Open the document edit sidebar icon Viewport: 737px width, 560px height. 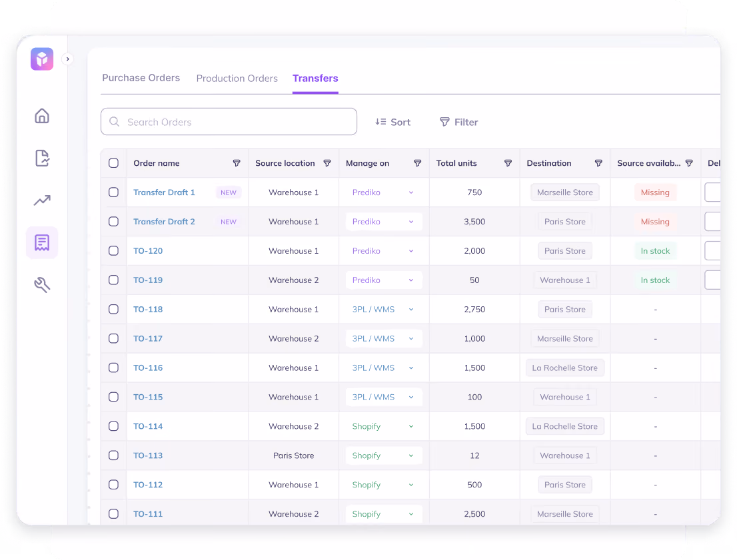[42, 158]
